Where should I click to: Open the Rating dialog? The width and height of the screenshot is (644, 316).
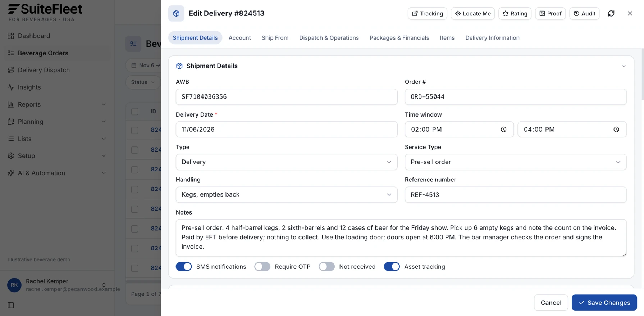(515, 13)
